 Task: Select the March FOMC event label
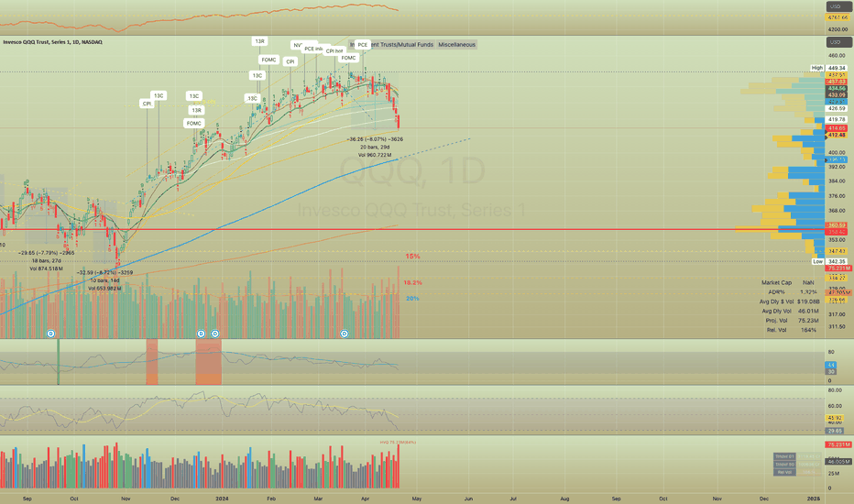pos(348,58)
